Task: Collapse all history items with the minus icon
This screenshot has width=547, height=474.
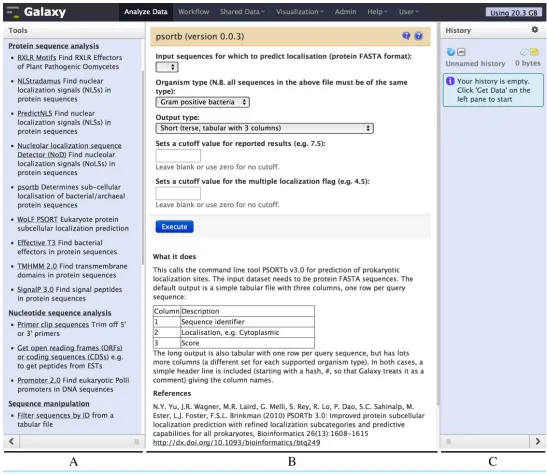Action: (x=461, y=52)
